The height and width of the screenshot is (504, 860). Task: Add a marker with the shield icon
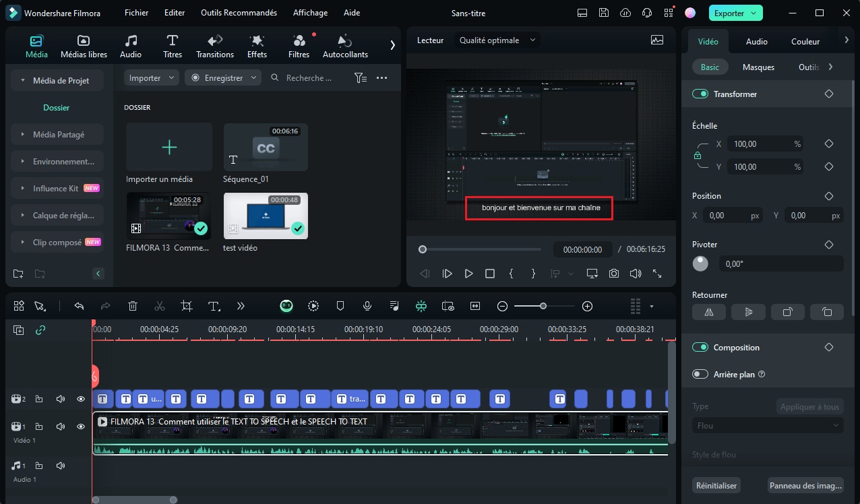(340, 306)
